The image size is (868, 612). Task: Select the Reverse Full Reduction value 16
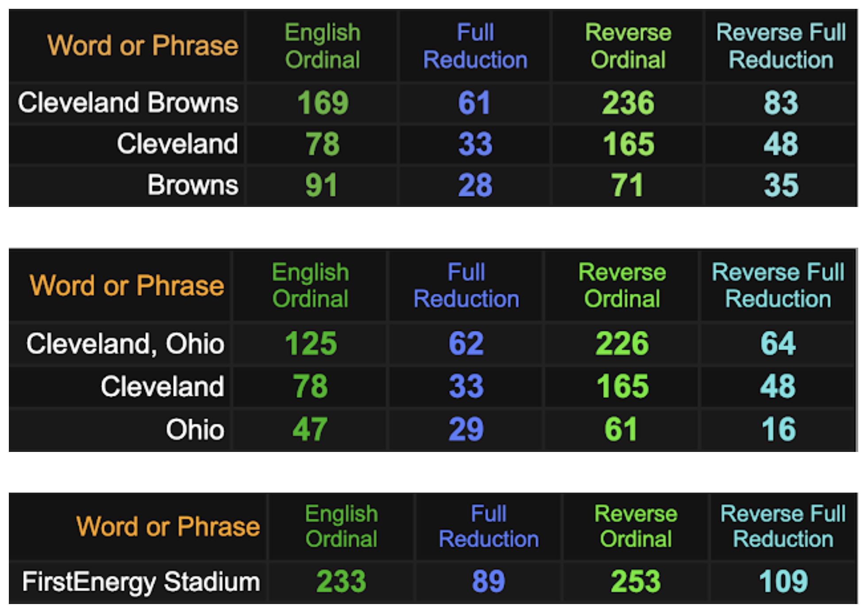coord(778,429)
